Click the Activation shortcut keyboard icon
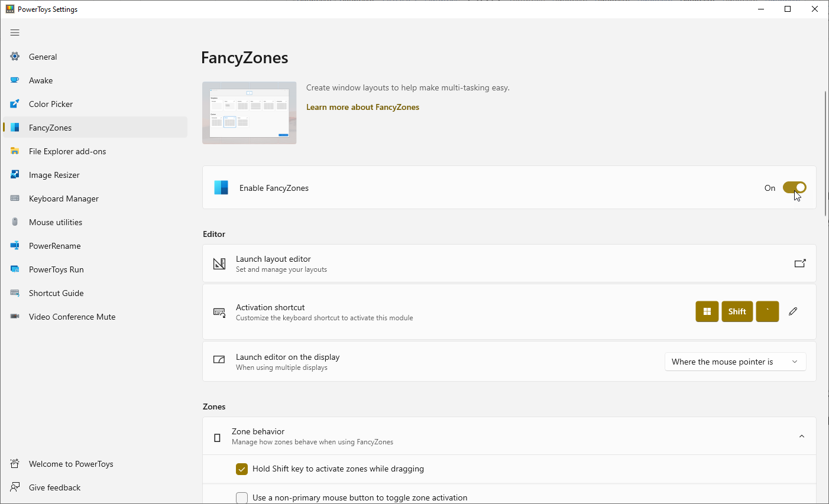The width and height of the screenshot is (829, 504). pos(219,312)
